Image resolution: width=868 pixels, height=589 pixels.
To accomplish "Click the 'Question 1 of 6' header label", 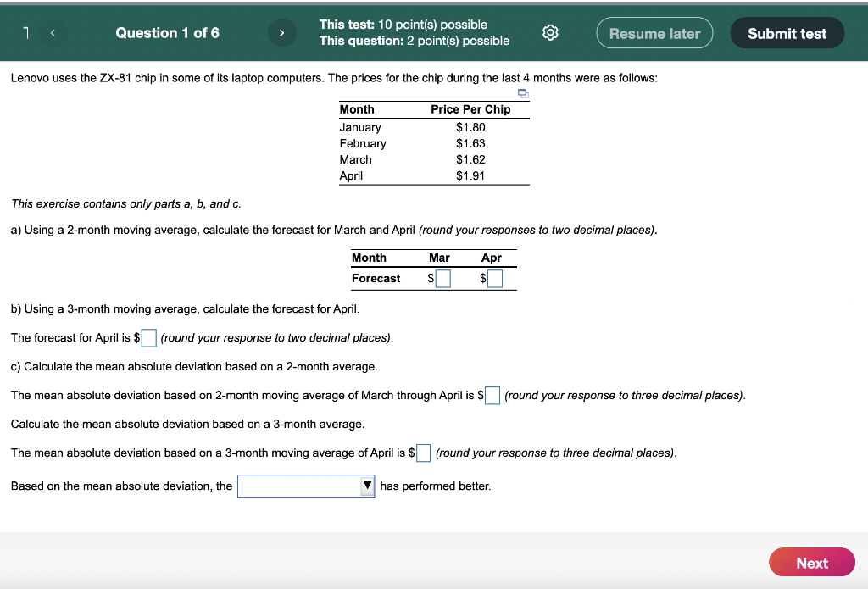I will click(167, 32).
